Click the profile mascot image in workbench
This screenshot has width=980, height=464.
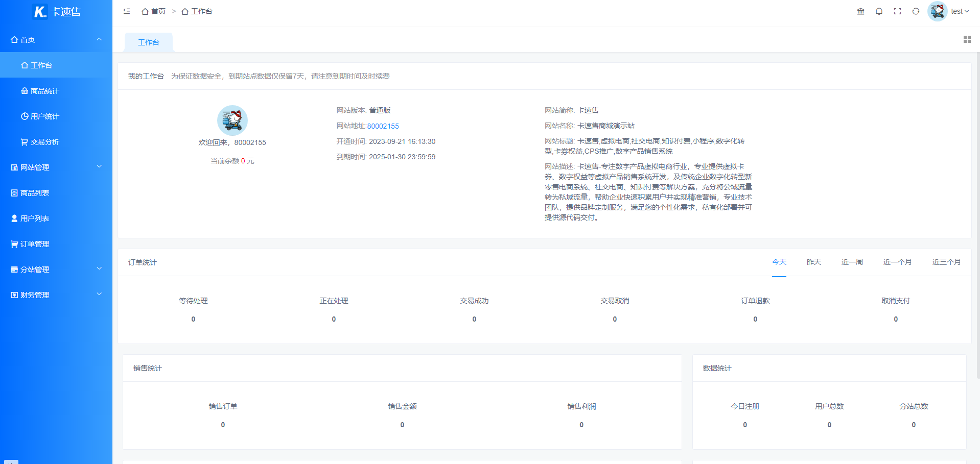(232, 120)
